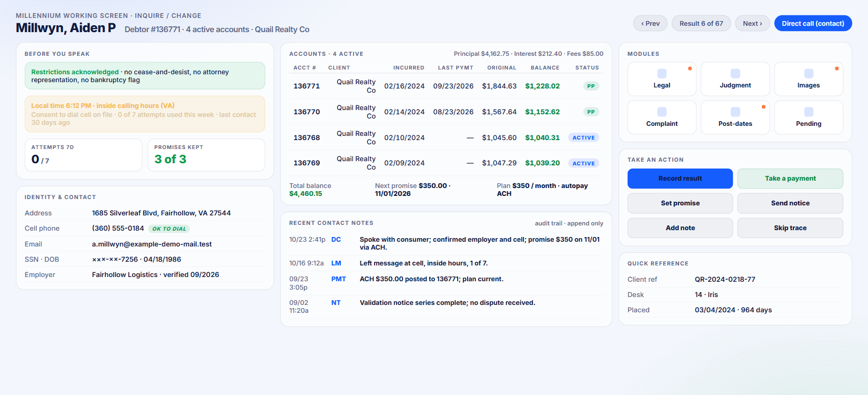Image resolution: width=868 pixels, height=395 pixels.
Task: Click the BALANCE column header
Action: click(x=545, y=68)
